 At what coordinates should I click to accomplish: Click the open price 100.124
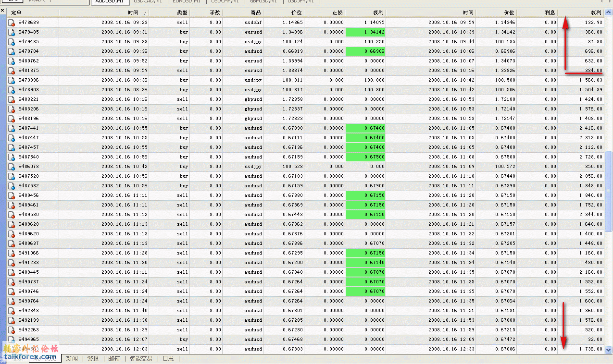293,42
